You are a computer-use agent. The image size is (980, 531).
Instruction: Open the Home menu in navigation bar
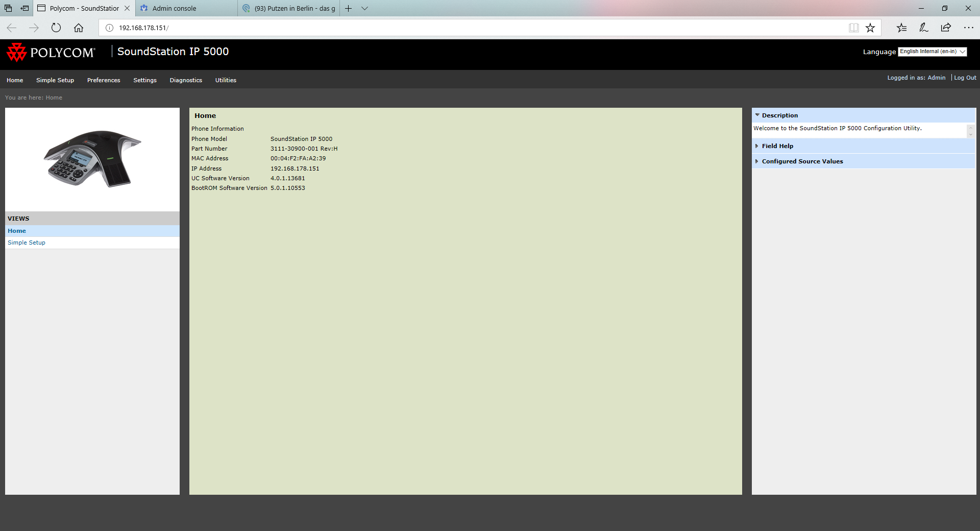15,80
